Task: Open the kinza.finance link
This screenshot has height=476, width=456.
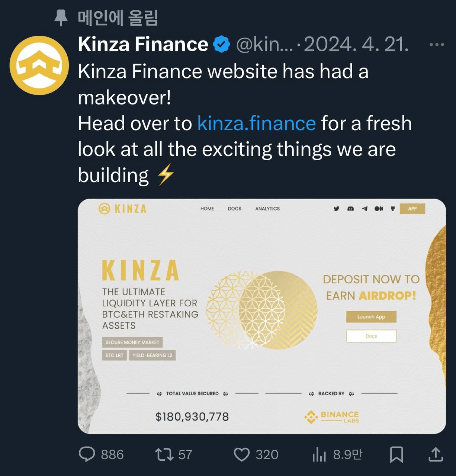Action: [257, 123]
